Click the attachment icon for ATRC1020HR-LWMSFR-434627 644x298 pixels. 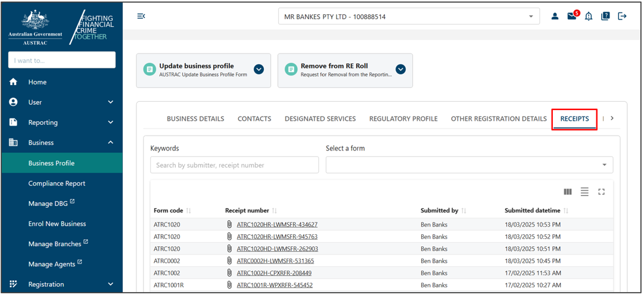point(229,225)
